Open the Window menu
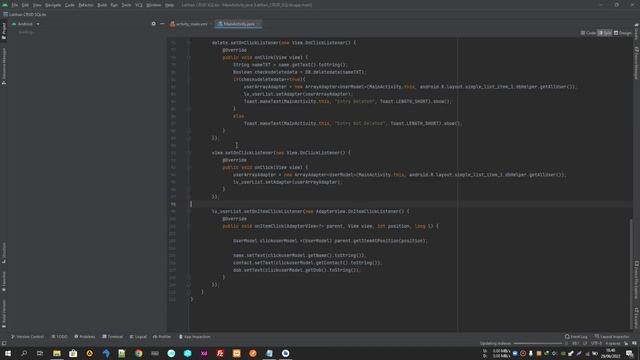The width and height of the screenshot is (640, 360). click(x=154, y=5)
